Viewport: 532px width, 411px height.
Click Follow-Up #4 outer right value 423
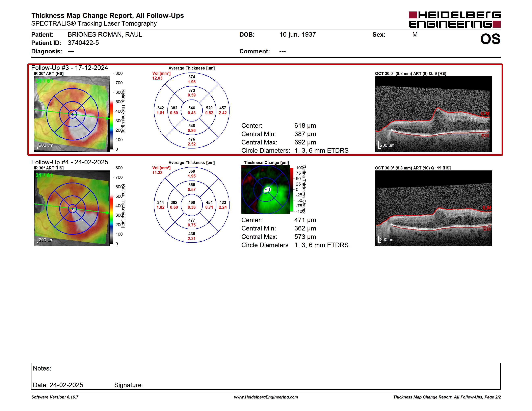coord(223,202)
